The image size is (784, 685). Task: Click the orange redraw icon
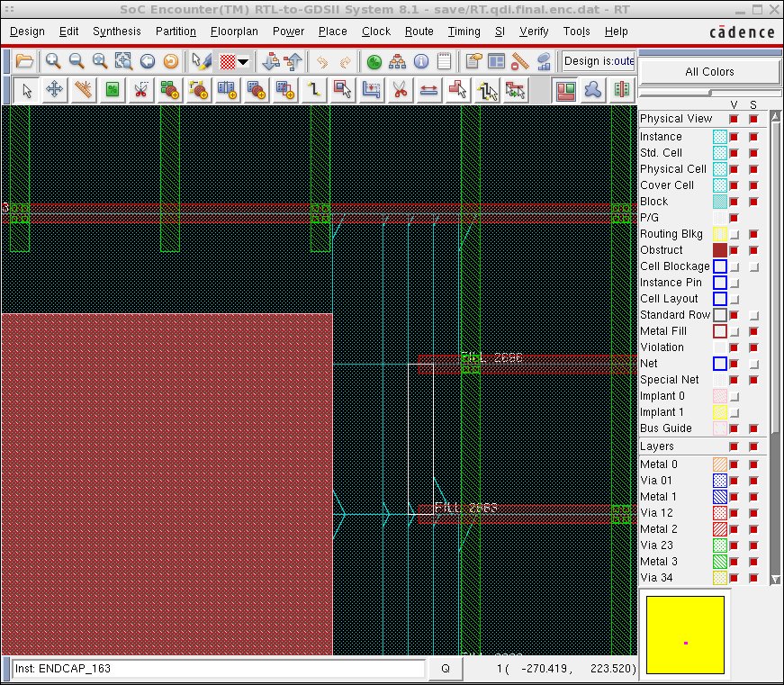(170, 61)
